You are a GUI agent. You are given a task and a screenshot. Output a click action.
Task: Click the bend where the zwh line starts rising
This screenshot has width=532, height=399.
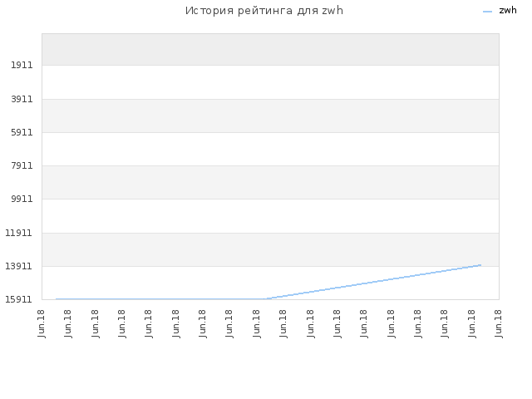pyautogui.click(x=265, y=299)
